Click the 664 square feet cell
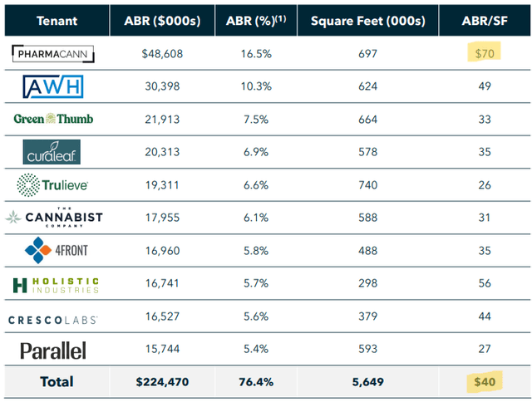Screen dimensions: 532x402 click(x=367, y=120)
